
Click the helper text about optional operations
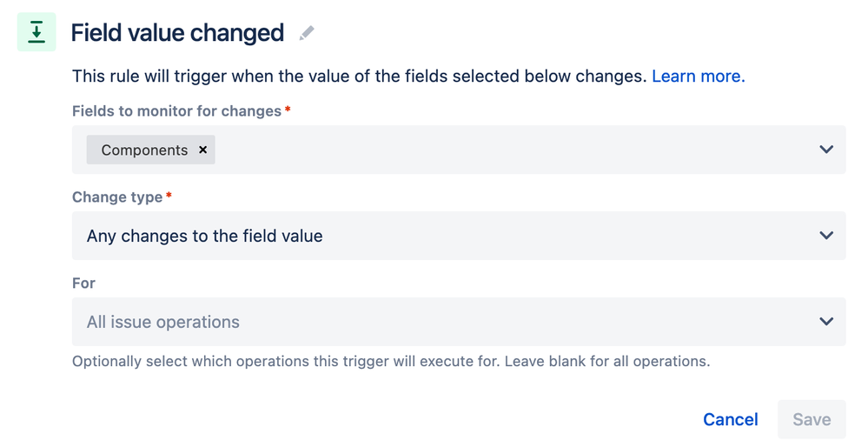coord(391,361)
